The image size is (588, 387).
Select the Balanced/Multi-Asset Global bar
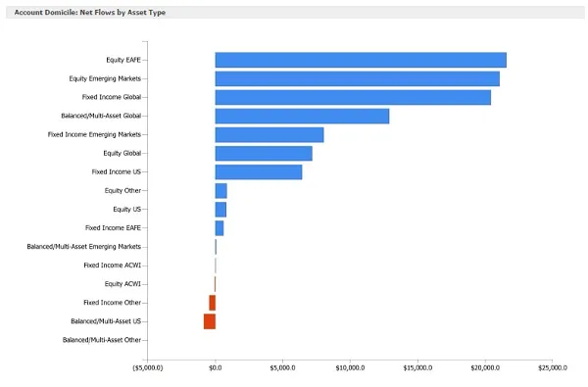point(302,116)
